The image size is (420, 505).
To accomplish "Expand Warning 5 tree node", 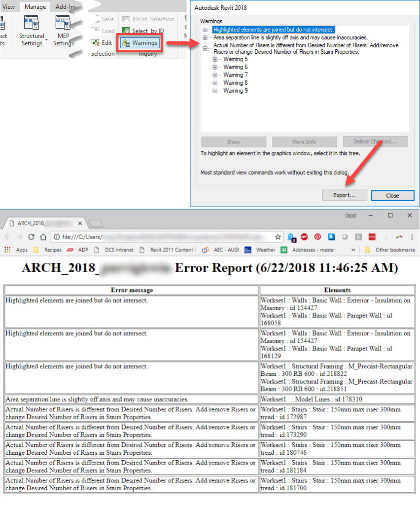I will point(215,59).
